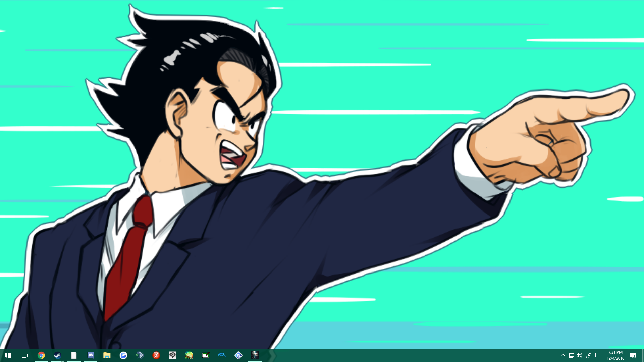Image resolution: width=644 pixels, height=362 pixels.
Task: Open File Explorer from the taskbar
Action: click(x=107, y=355)
